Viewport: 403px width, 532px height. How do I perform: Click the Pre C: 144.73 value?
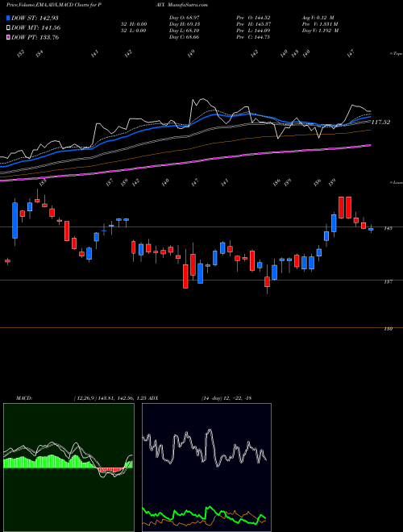point(253,37)
